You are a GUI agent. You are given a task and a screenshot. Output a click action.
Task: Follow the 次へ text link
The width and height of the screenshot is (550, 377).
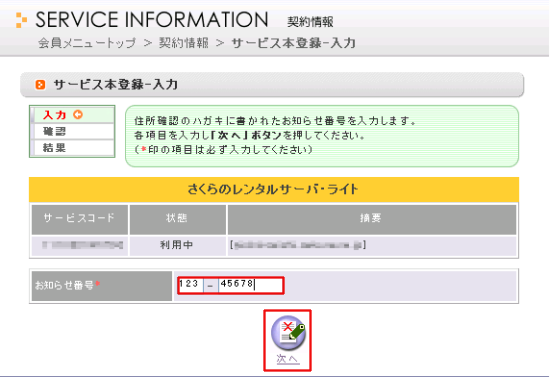[x=288, y=359]
